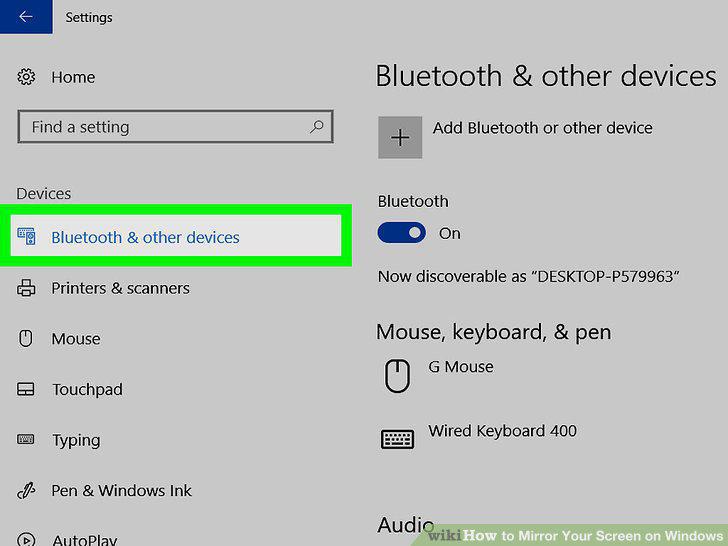Click the Touchpad icon in sidebar
The height and width of the screenshot is (546, 728).
[x=26, y=389]
